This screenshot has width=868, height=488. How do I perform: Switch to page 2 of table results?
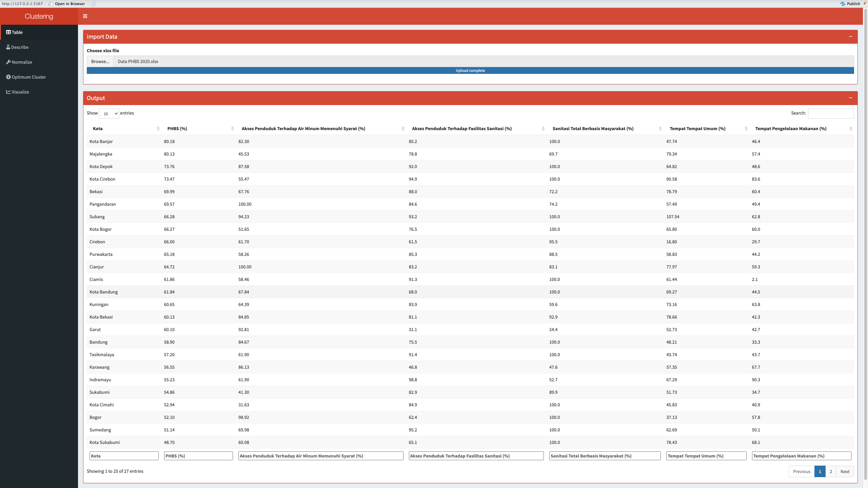click(x=831, y=471)
